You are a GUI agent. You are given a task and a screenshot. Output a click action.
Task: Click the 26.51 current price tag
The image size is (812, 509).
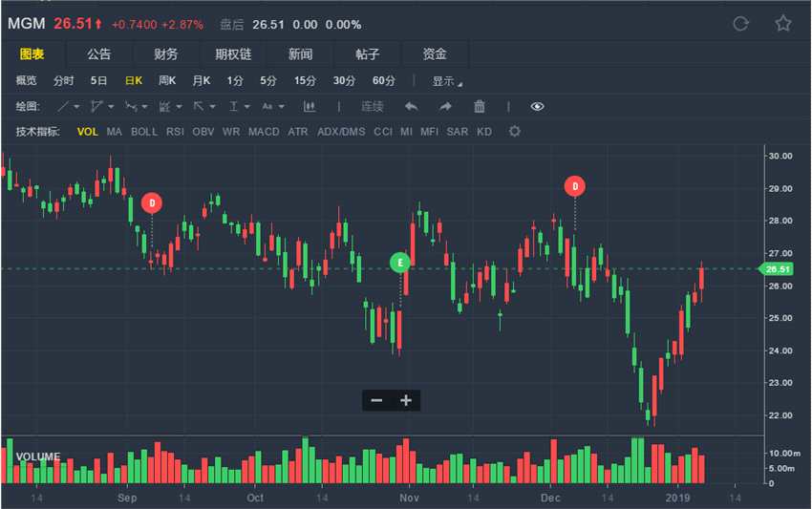(x=776, y=269)
